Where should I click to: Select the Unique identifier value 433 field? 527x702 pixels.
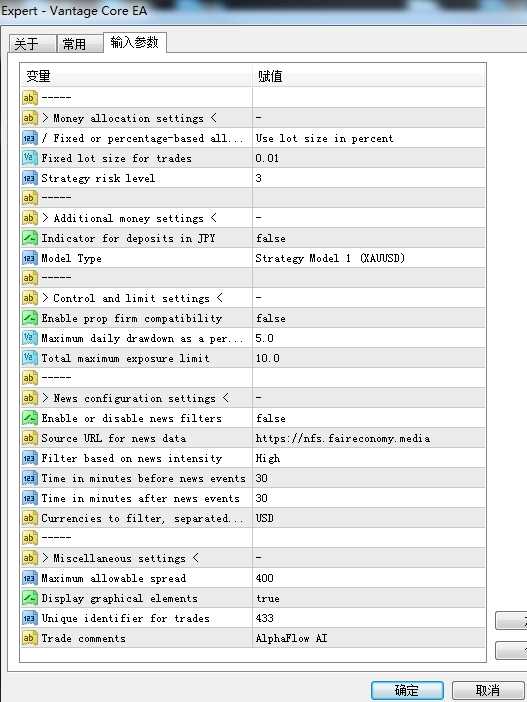click(368, 618)
